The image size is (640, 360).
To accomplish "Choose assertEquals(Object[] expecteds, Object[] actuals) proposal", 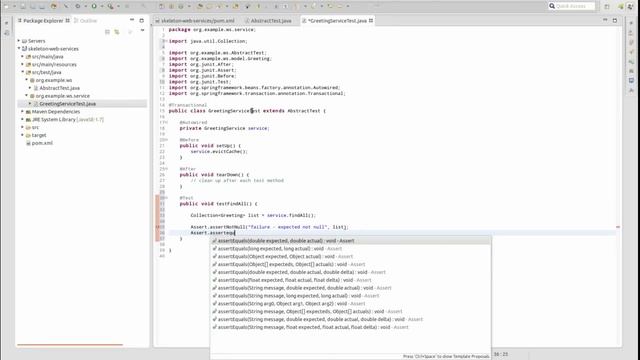I will click(351, 264).
